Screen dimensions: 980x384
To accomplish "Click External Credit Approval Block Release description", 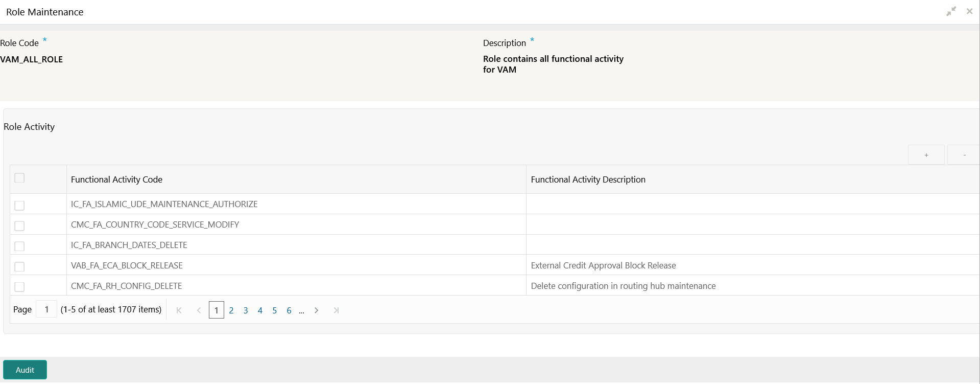I will pos(603,265).
